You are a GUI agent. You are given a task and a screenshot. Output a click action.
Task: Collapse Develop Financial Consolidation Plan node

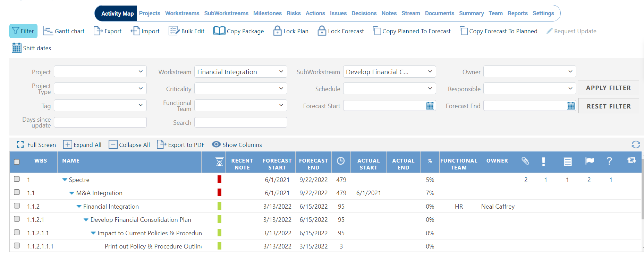pyautogui.click(x=86, y=220)
